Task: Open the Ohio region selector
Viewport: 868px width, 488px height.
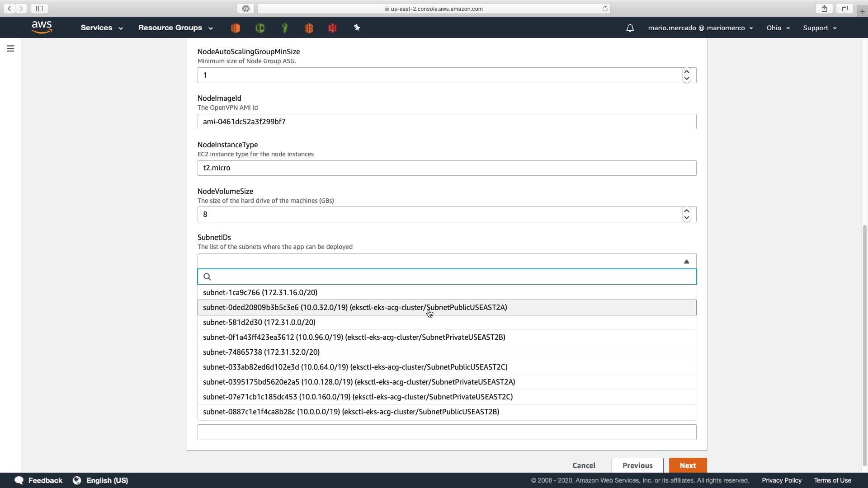Action: [778, 28]
